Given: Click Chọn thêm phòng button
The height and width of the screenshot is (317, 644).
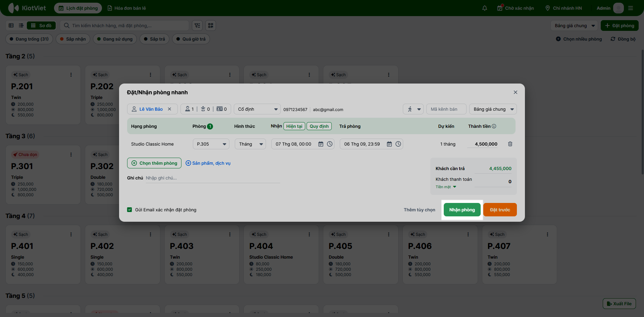Looking at the screenshot, I should [x=154, y=163].
